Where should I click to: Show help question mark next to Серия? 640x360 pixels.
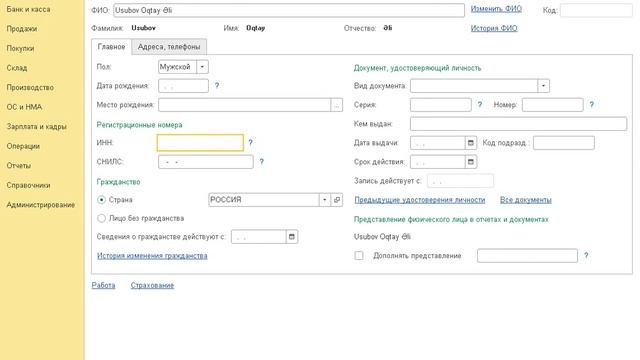tap(480, 105)
